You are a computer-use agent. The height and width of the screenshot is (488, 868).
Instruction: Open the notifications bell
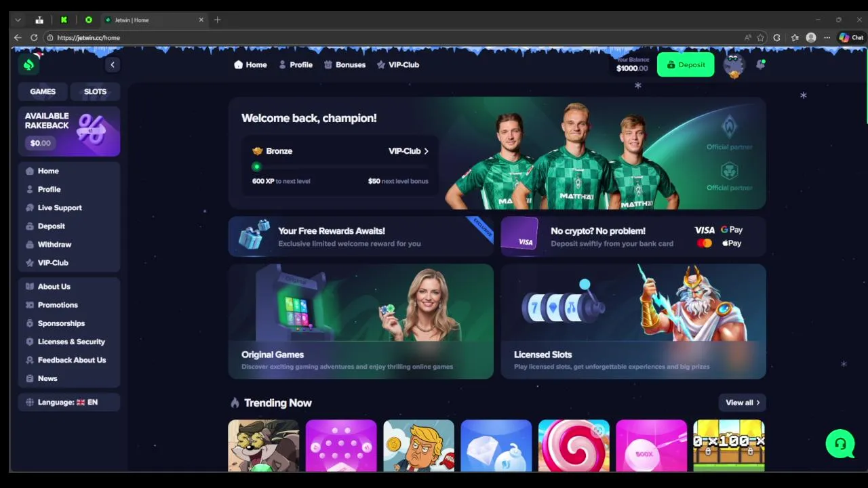pyautogui.click(x=760, y=64)
